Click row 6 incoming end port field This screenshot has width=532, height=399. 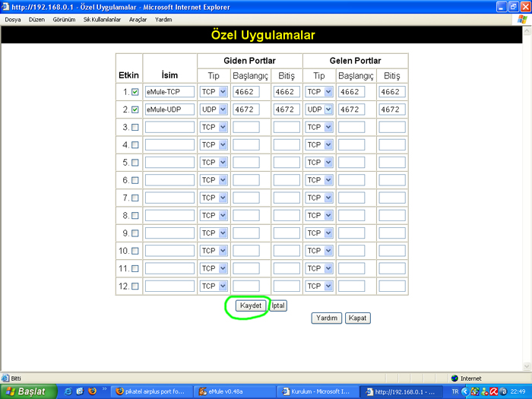point(392,180)
